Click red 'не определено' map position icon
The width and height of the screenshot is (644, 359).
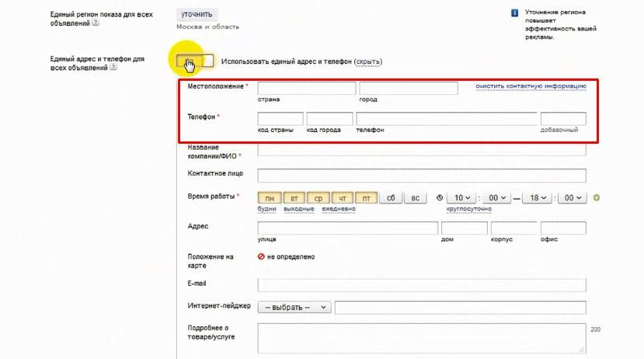(261, 256)
